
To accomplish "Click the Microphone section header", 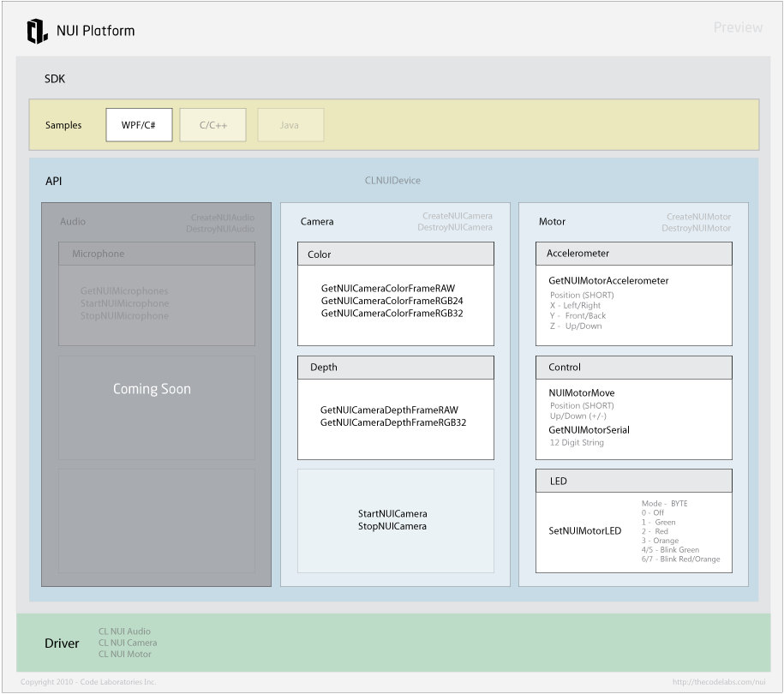I will [x=156, y=254].
